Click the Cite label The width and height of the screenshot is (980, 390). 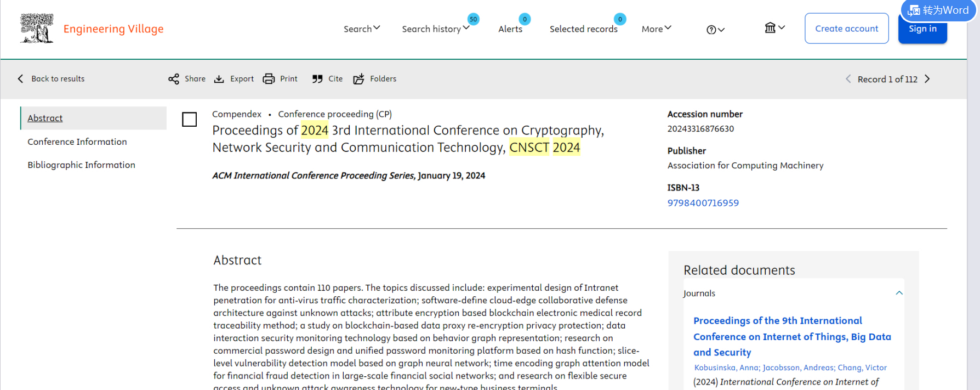(335, 79)
